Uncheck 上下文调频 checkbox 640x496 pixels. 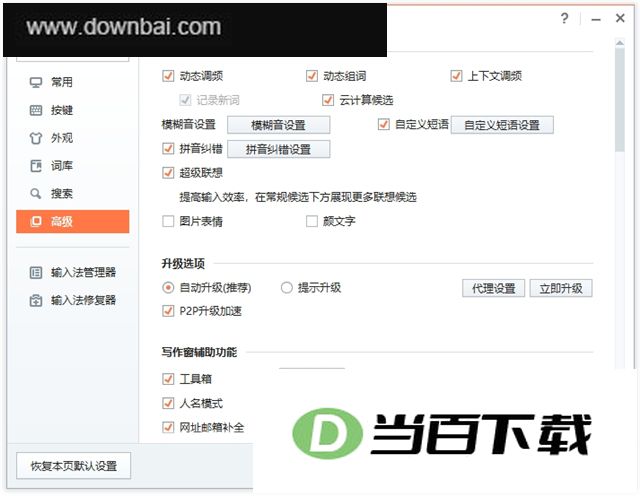(x=456, y=76)
